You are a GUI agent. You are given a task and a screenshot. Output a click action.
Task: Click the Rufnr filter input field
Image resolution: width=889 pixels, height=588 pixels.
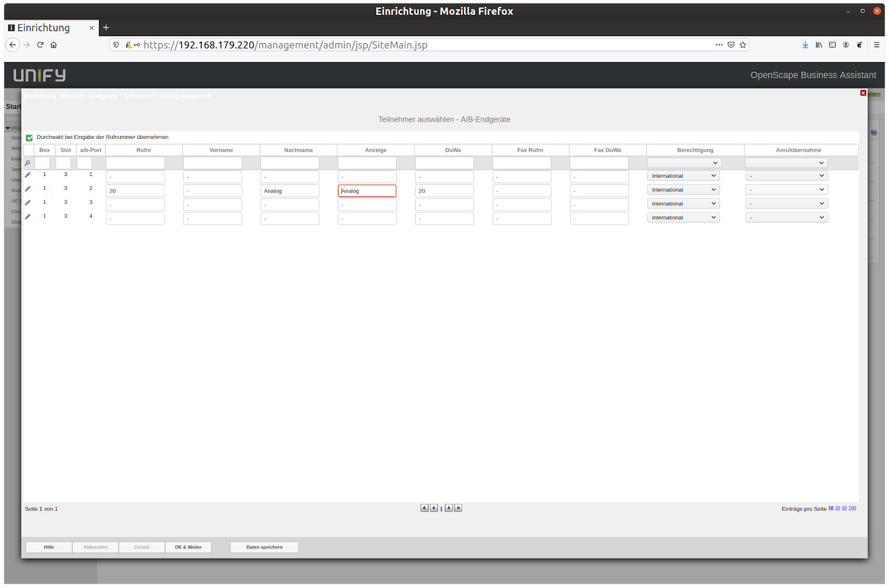136,163
